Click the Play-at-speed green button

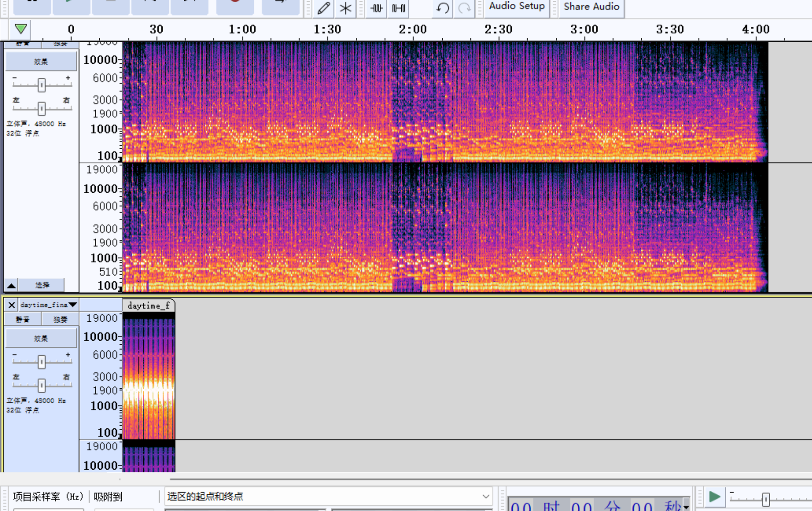coord(714,497)
